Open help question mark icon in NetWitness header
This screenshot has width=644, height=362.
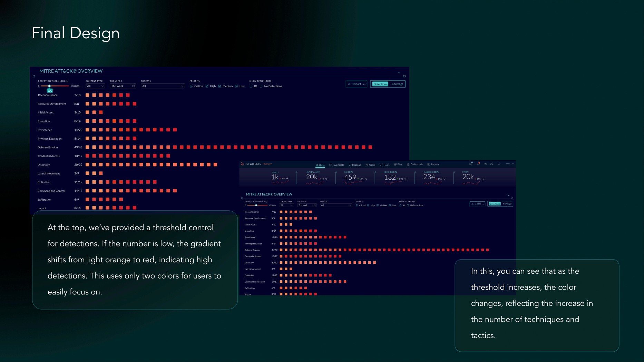click(499, 164)
